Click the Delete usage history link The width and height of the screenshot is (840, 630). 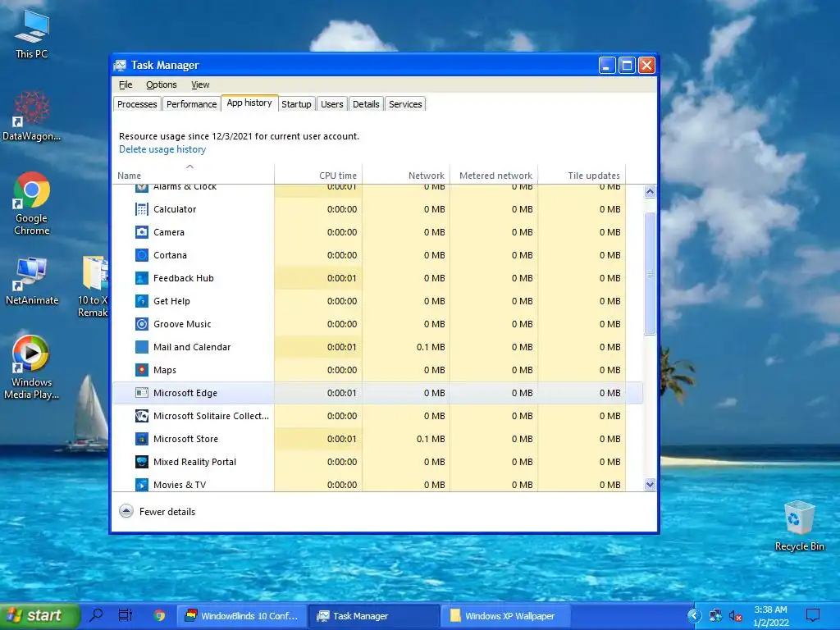(x=162, y=149)
